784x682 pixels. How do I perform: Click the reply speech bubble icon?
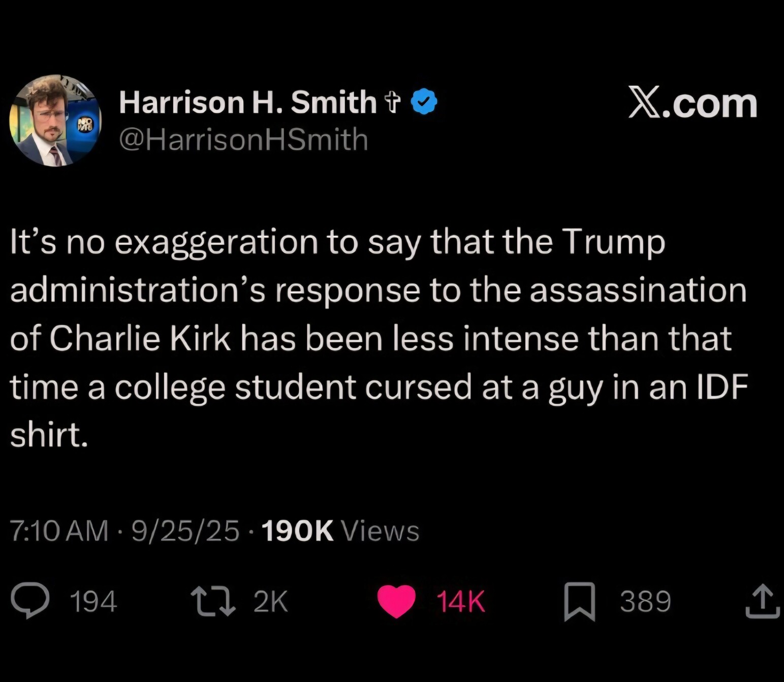[30, 601]
